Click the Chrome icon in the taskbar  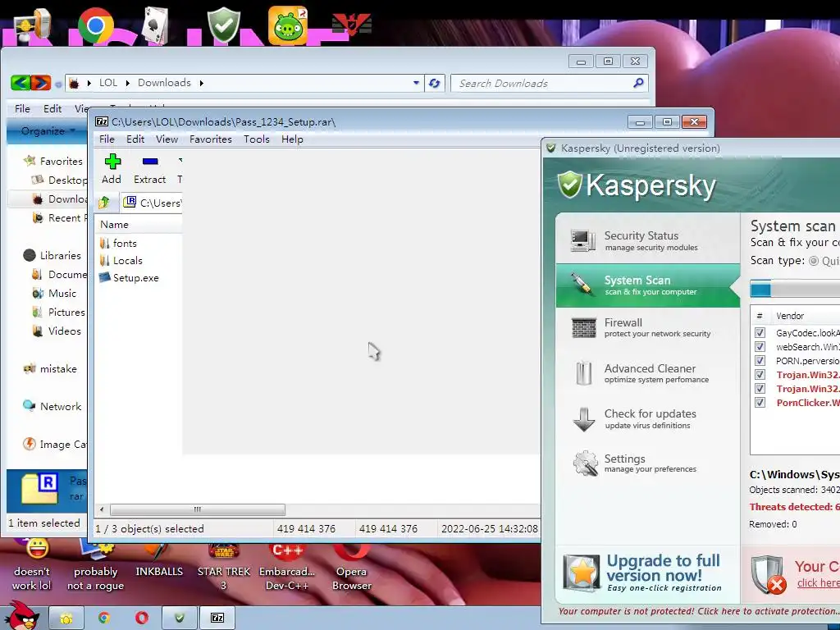[104, 618]
